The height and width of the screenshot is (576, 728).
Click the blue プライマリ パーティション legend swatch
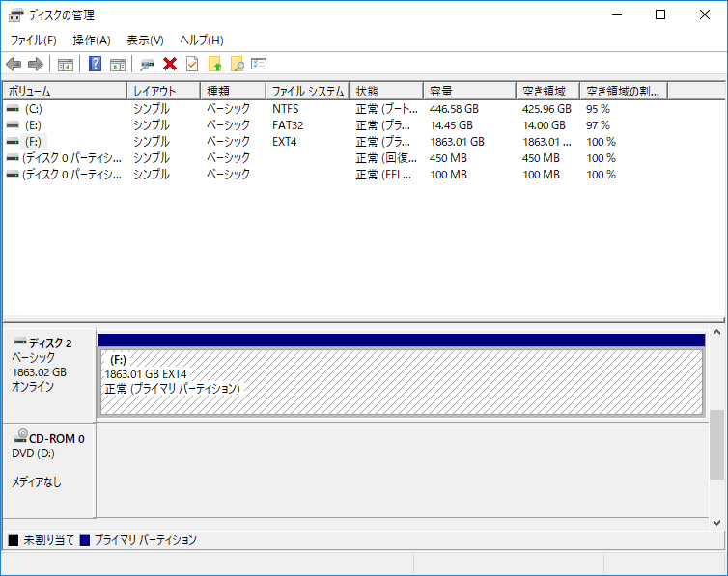click(x=85, y=540)
